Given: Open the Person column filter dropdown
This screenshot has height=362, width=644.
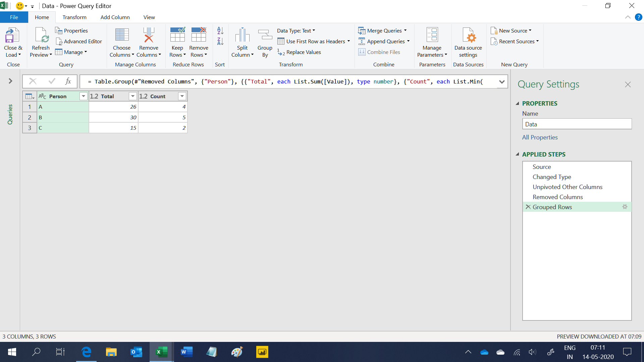Looking at the screenshot, I should click(x=84, y=96).
